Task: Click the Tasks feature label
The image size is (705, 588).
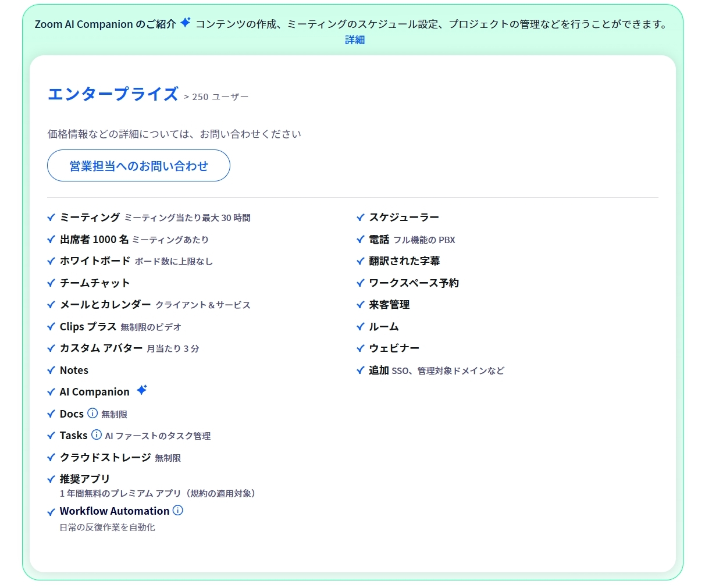Action: click(x=73, y=436)
